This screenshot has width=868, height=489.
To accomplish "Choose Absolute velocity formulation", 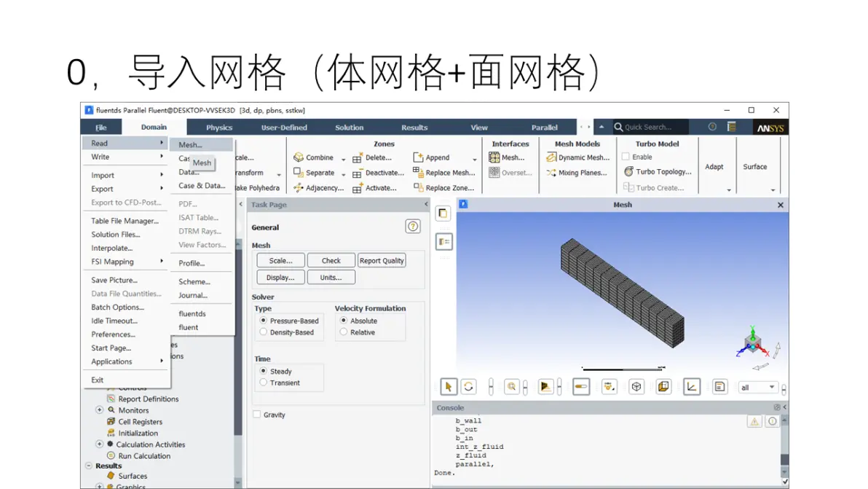I will 344,321.
